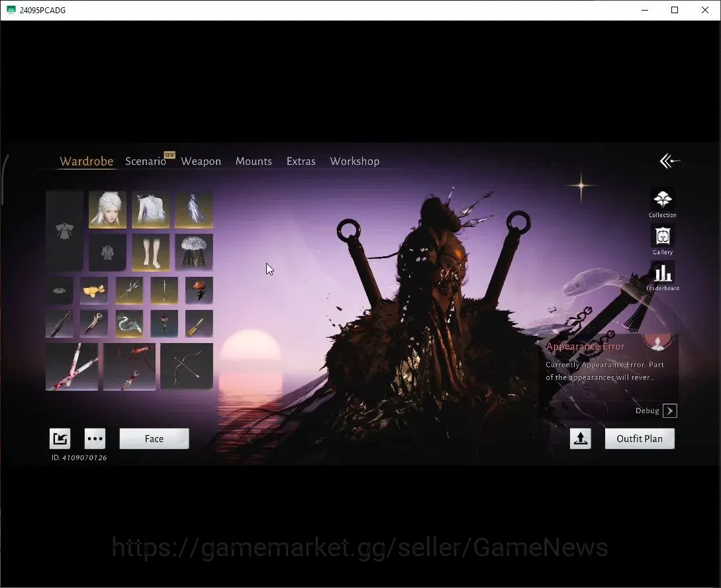Image resolution: width=721 pixels, height=588 pixels.
Task: Open the Workshop tab
Action: click(354, 162)
